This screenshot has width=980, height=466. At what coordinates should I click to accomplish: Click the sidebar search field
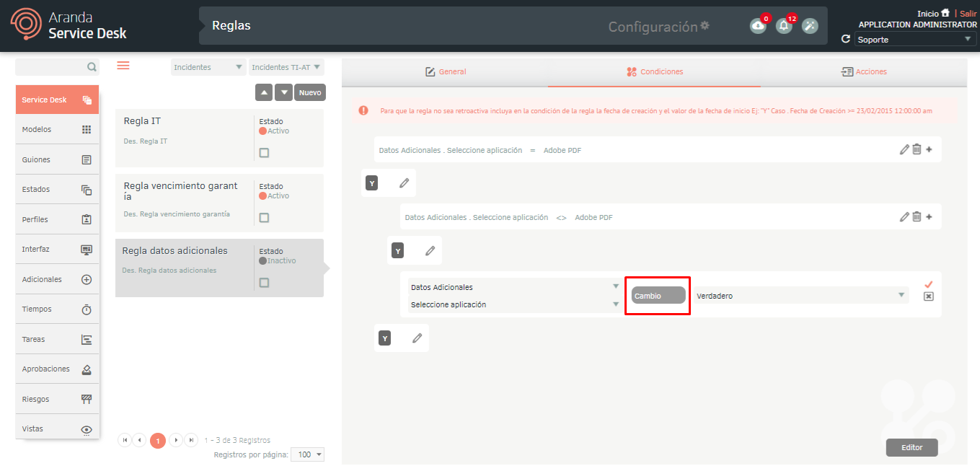[x=57, y=67]
